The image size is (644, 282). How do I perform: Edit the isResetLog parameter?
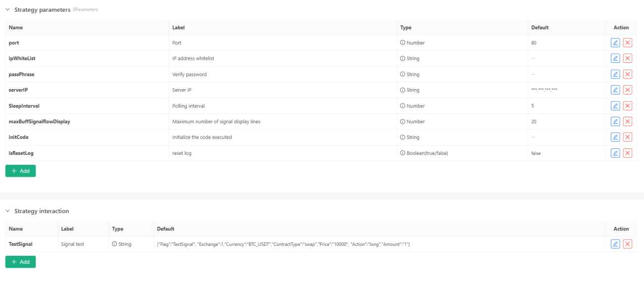point(615,153)
